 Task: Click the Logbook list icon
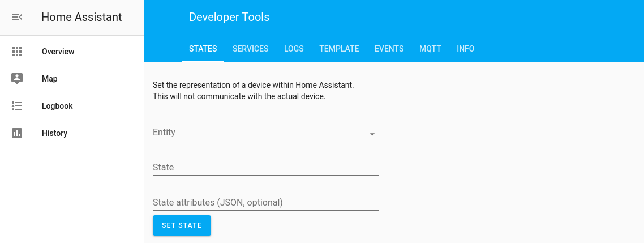[x=17, y=106]
